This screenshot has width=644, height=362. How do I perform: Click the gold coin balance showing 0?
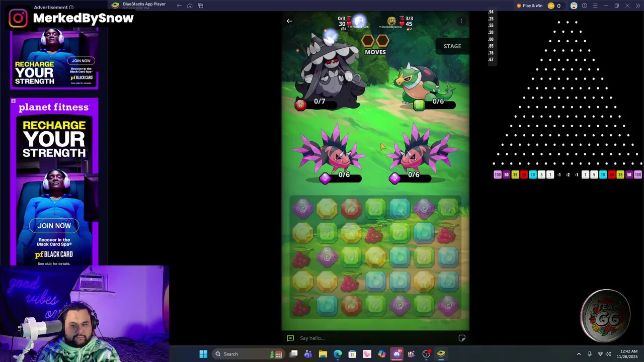point(554,6)
